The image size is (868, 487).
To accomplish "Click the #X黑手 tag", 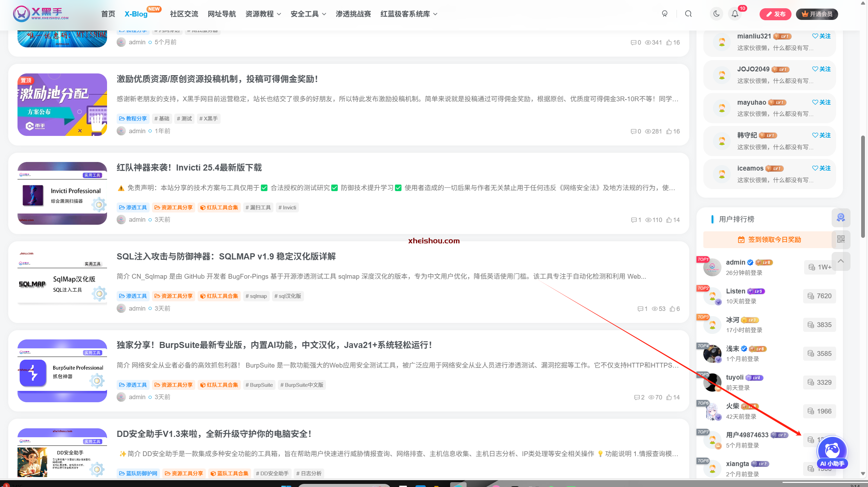I will point(209,118).
